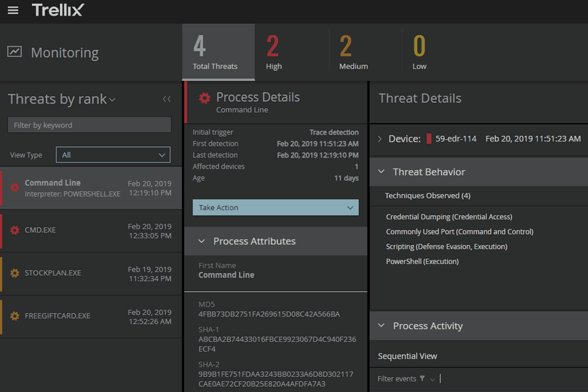The height and width of the screenshot is (392, 588).
Task: Click Sequential View label
Action: (x=407, y=356)
